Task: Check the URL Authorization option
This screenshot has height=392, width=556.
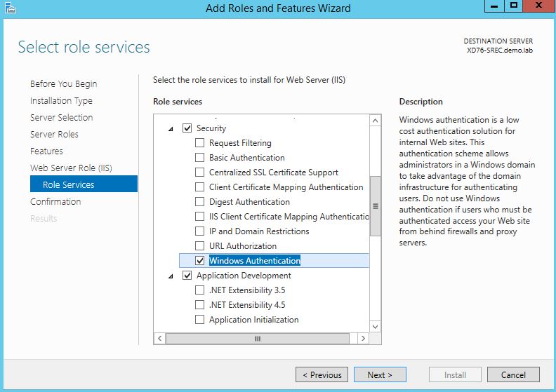Action: [x=200, y=246]
